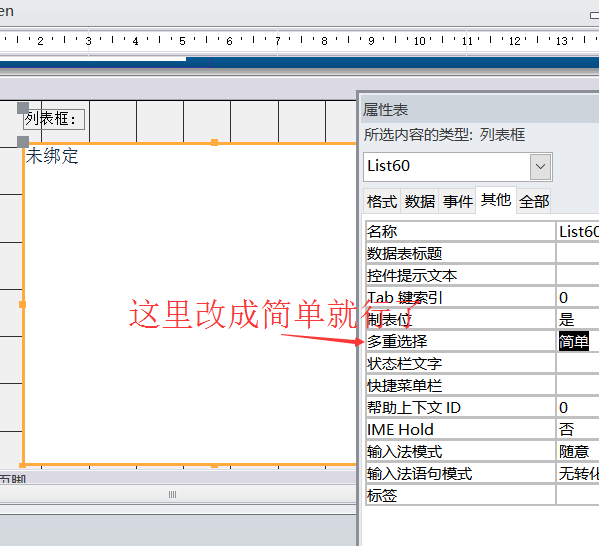Click the 制表位 value field showing 是
Viewport: 599px width, 546px height.
(578, 319)
